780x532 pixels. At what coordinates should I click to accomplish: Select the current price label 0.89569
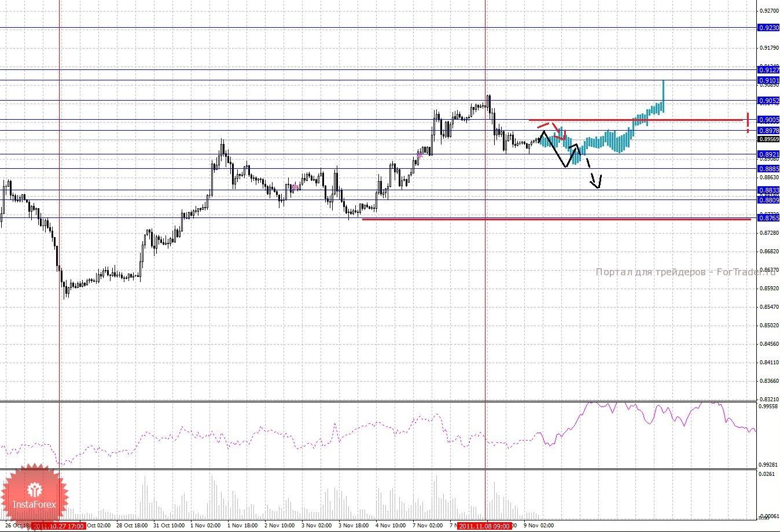point(768,139)
